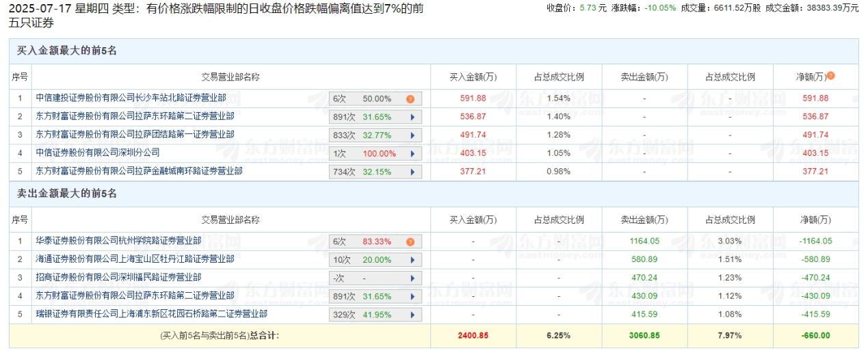Viewport: 868px width, 353px height.
Task: Expand 891次 stats box in the sell list
Action: [x=412, y=296]
